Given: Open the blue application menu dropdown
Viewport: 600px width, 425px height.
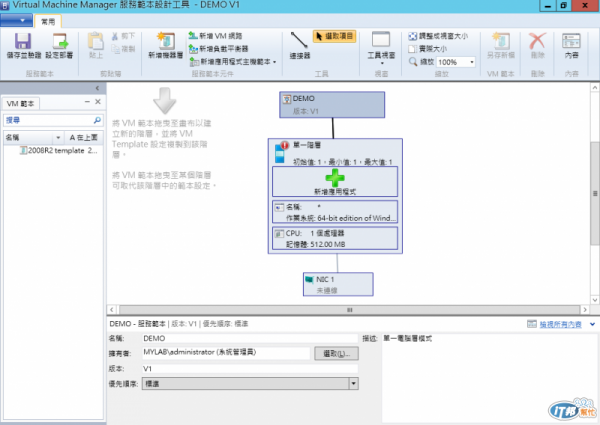Looking at the screenshot, I should tap(16, 20).
